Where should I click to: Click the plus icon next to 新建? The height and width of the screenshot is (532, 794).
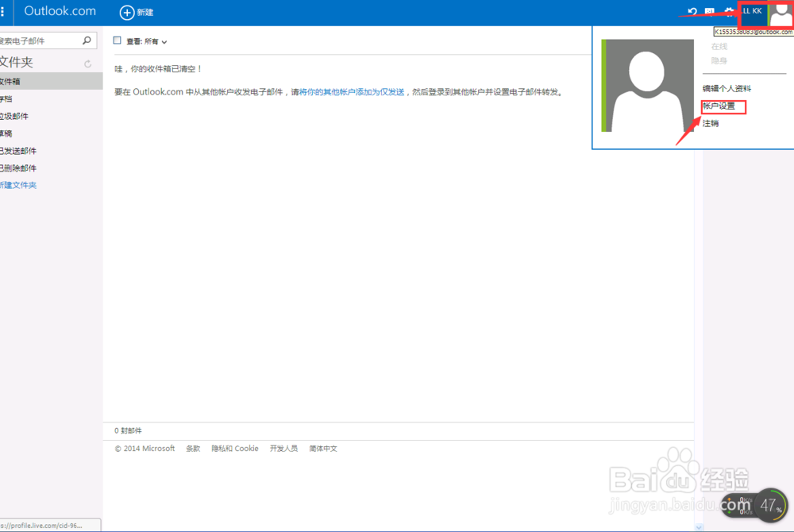[126, 12]
